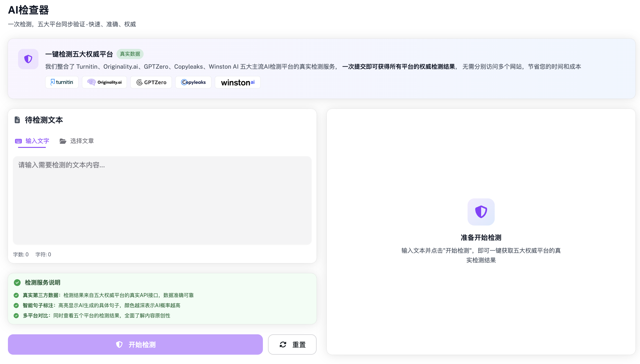The image size is (640, 364).
Task: Click the checkmark next to 智能句子标注
Action: click(16, 305)
